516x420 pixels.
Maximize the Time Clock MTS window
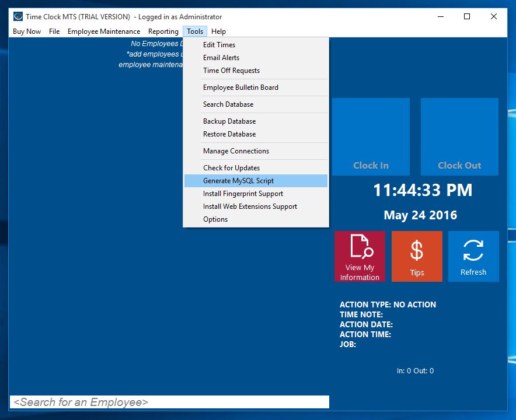pyautogui.click(x=467, y=16)
